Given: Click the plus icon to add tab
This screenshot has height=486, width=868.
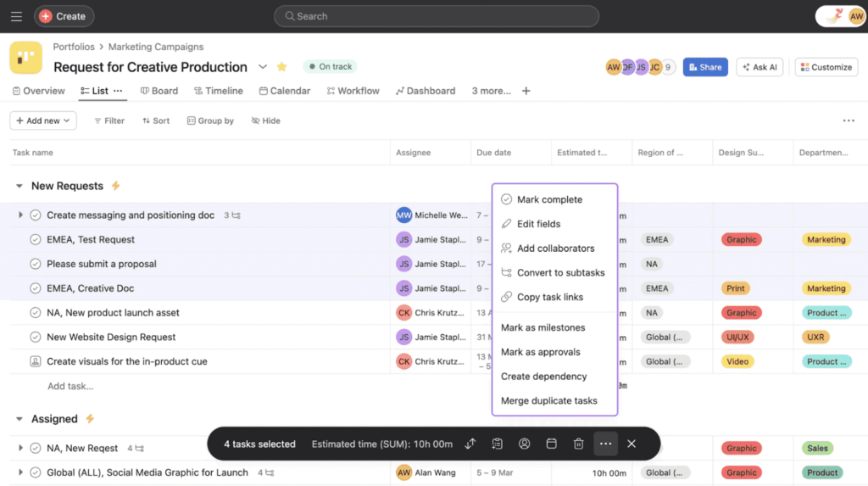Looking at the screenshot, I should click(x=526, y=91).
